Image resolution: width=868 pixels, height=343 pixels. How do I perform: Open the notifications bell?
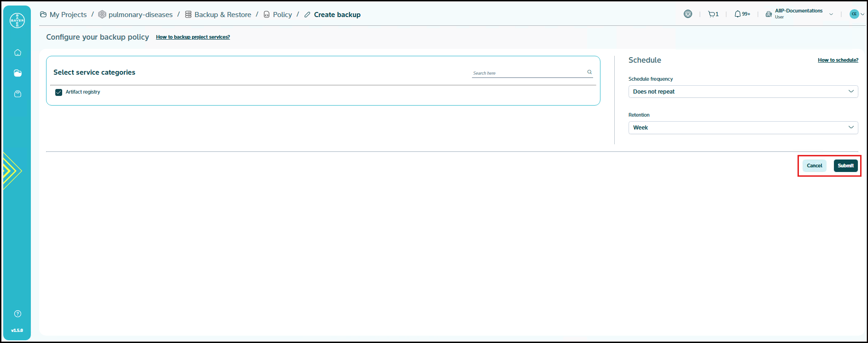pos(741,14)
